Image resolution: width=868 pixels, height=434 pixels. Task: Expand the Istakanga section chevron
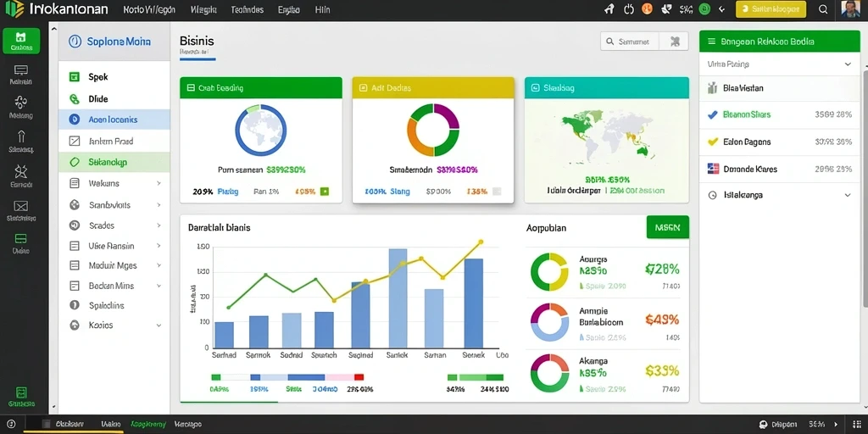coord(848,196)
